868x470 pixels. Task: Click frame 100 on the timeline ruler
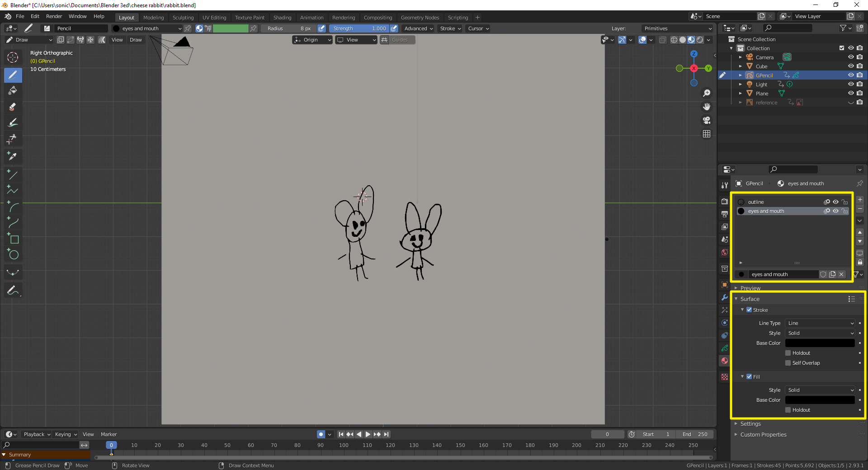pyautogui.click(x=344, y=445)
